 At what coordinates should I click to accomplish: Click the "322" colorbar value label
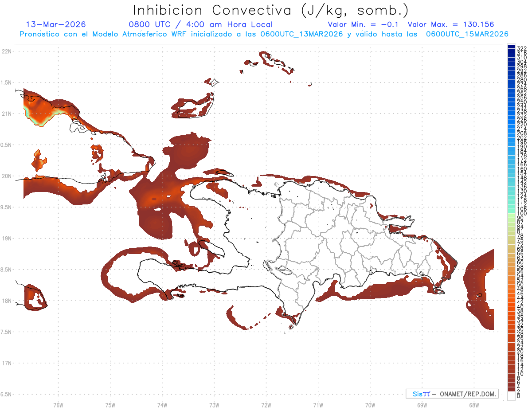(x=522, y=48)
